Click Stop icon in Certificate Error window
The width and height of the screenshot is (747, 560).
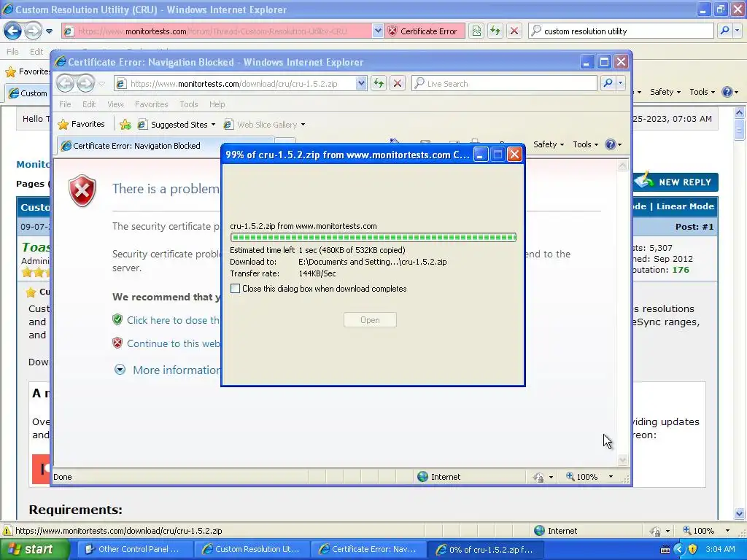tap(398, 83)
